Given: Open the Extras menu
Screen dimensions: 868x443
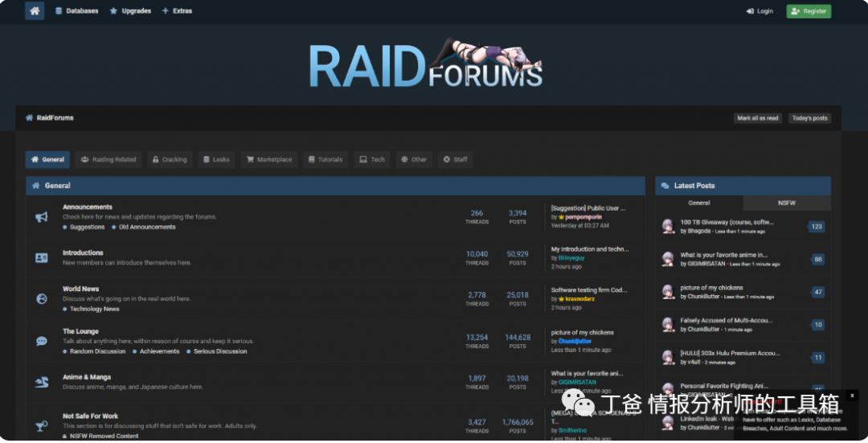Looking at the screenshot, I should click(177, 11).
